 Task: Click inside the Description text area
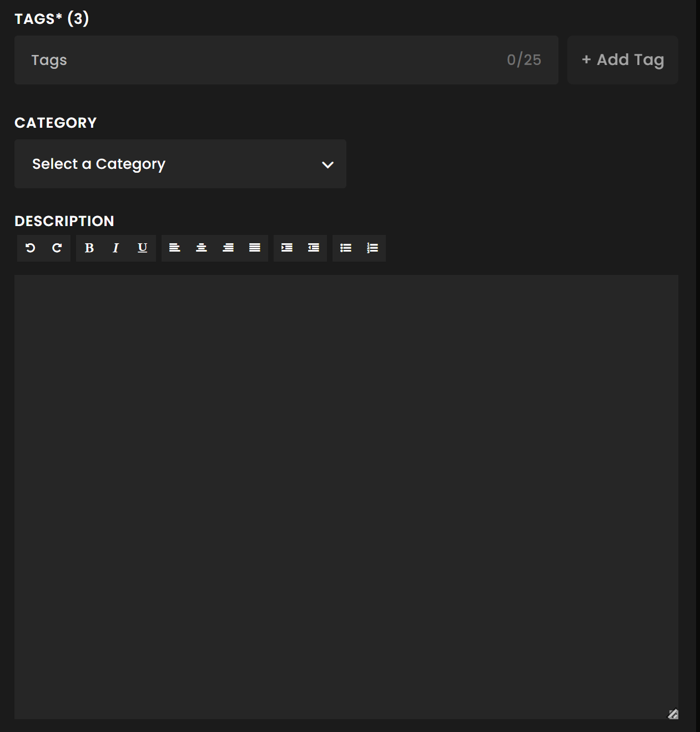(x=346, y=494)
